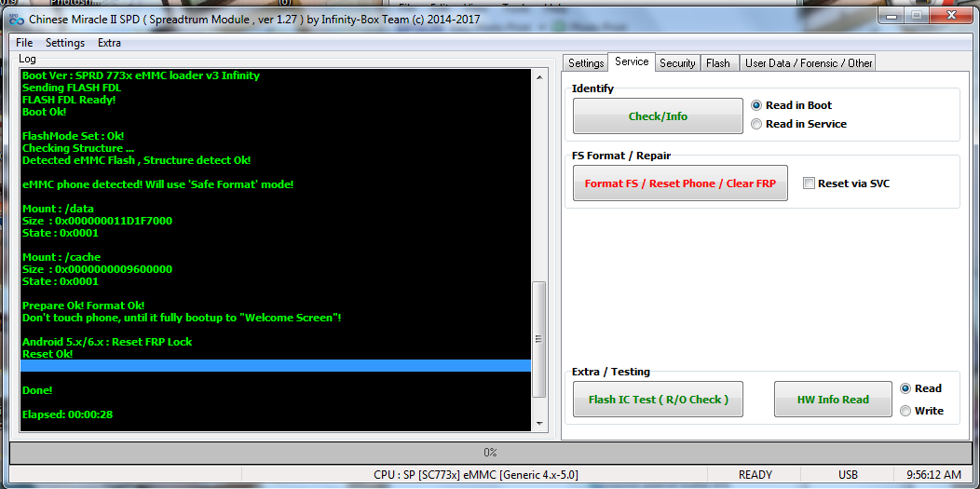980x489 pixels.
Task: Open the Settings menu
Action: pyautogui.click(x=65, y=43)
